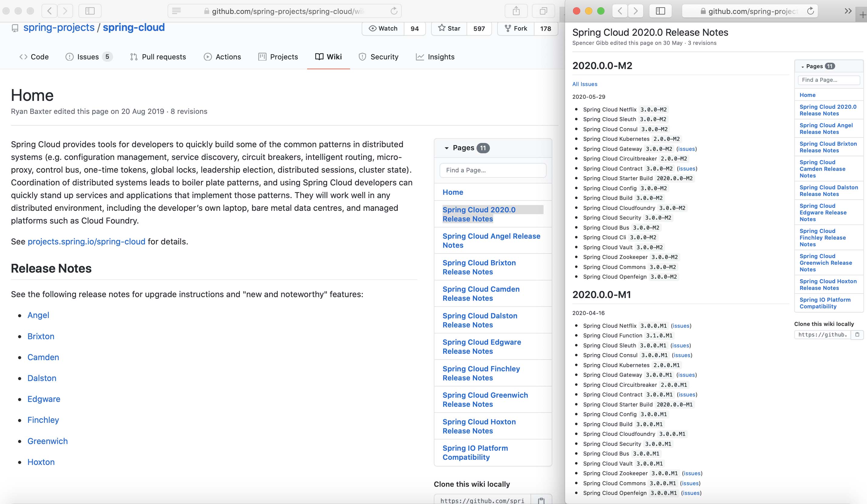The height and width of the screenshot is (504, 867).
Task: Toggle sidebar in the left Safari window
Action: coord(90,11)
